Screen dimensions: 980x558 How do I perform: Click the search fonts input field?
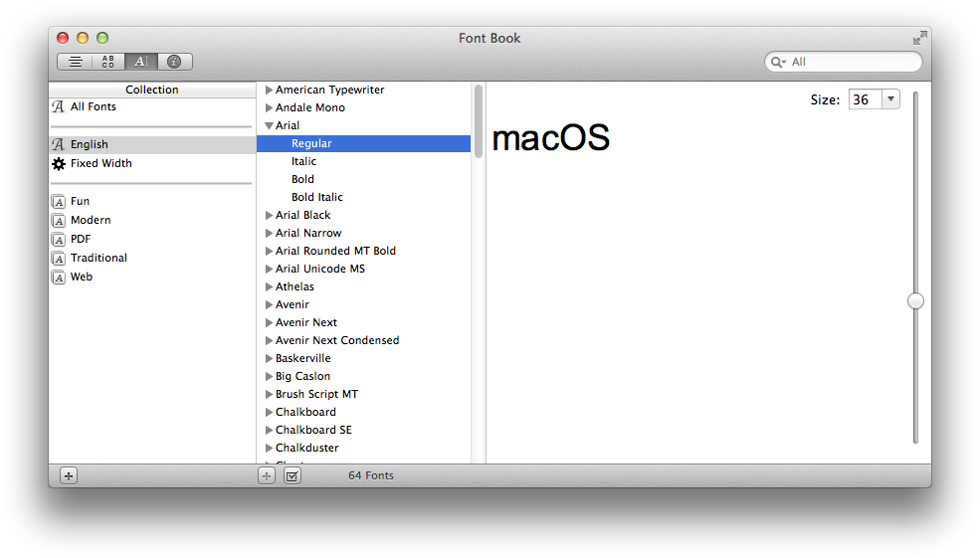pyautogui.click(x=851, y=62)
